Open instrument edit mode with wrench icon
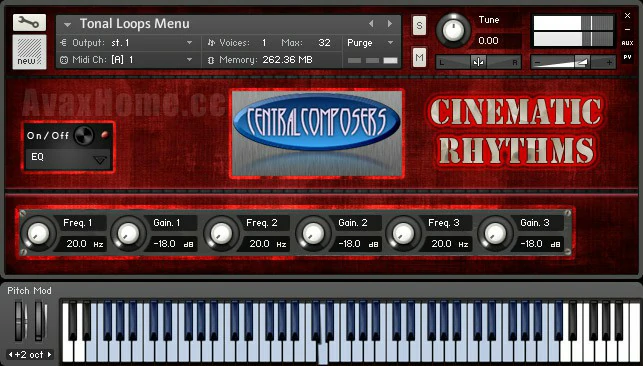This screenshot has width=643, height=366. click(x=29, y=23)
